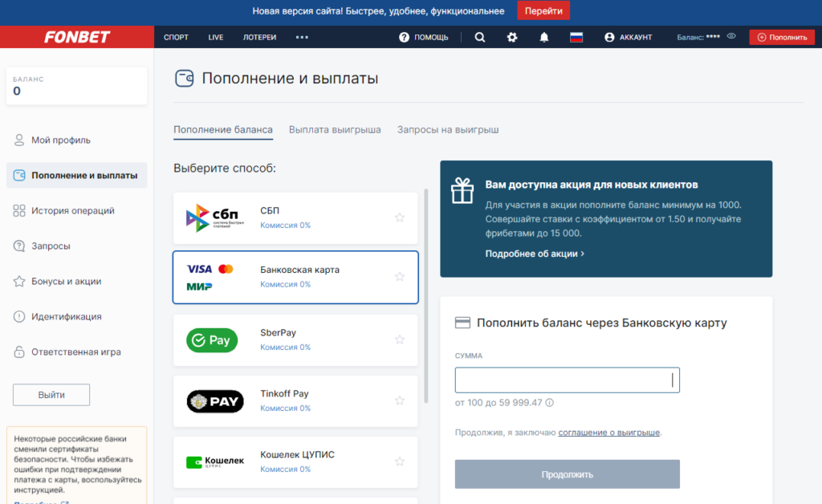Click the Бонусы и акции star icon
Viewport: 822px width, 504px height.
click(19, 282)
